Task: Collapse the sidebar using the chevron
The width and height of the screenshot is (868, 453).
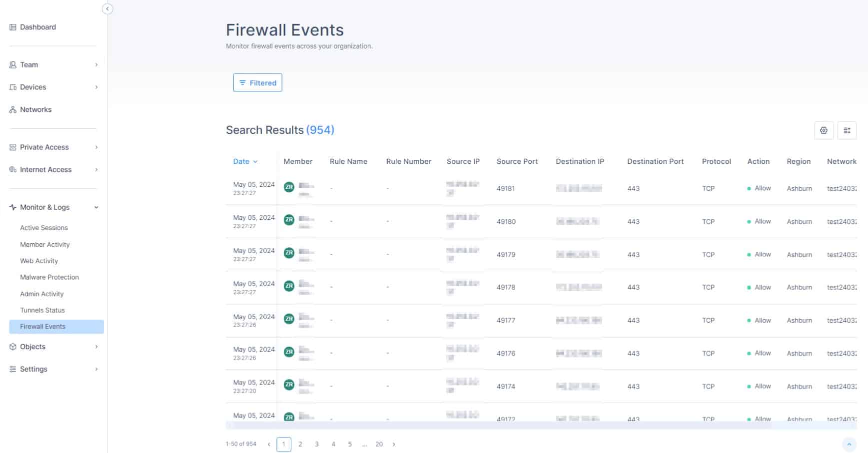Action: (x=108, y=8)
